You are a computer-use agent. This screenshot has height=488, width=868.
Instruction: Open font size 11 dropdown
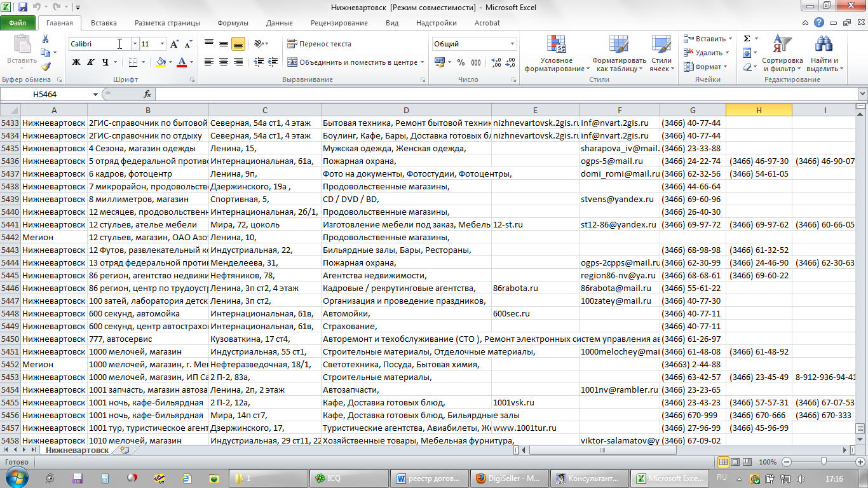[163, 44]
